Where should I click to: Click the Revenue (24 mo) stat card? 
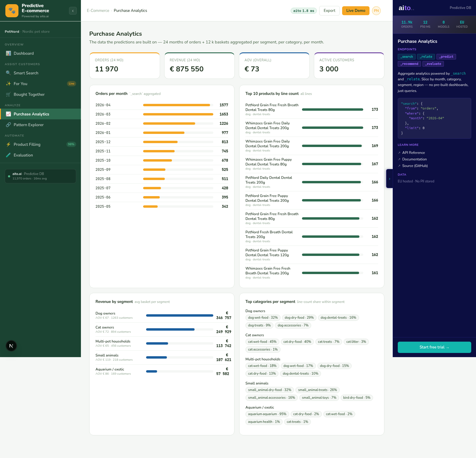click(199, 66)
